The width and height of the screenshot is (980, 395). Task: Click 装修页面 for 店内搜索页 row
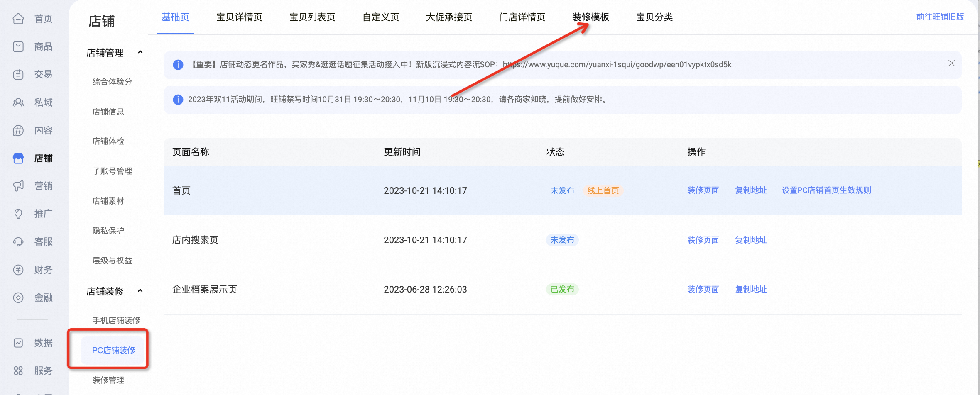(x=703, y=240)
